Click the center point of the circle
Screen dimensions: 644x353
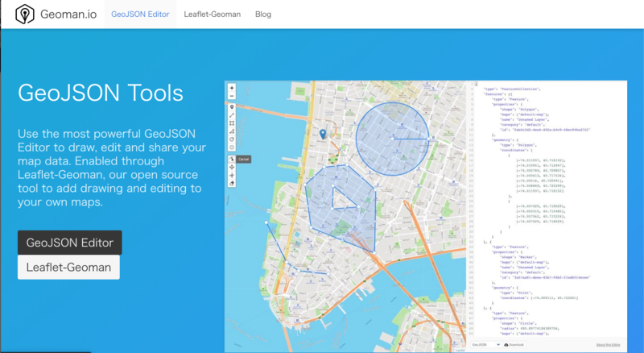pos(393,139)
